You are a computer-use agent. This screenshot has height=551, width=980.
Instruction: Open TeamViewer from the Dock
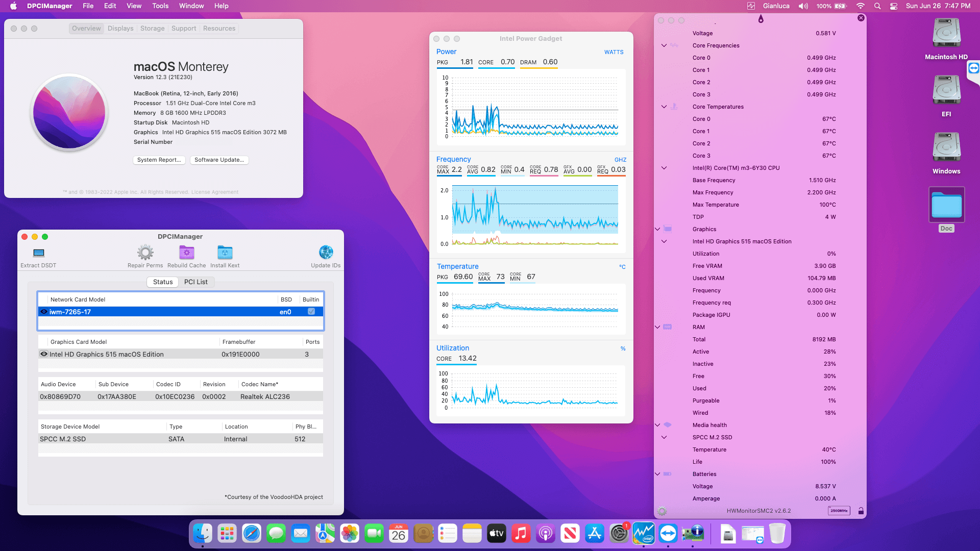[668, 534]
